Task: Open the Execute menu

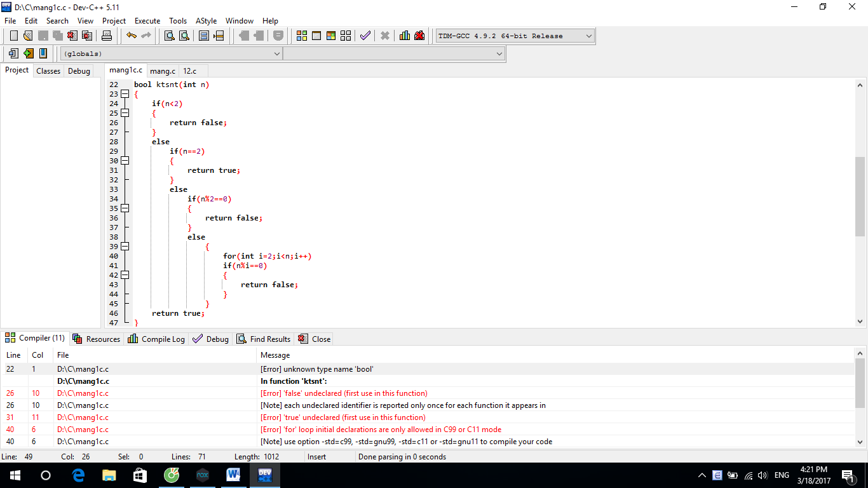Action: click(x=147, y=21)
